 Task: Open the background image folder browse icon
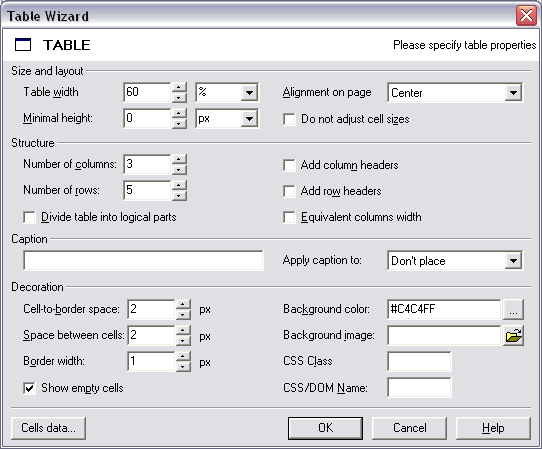pyautogui.click(x=514, y=335)
